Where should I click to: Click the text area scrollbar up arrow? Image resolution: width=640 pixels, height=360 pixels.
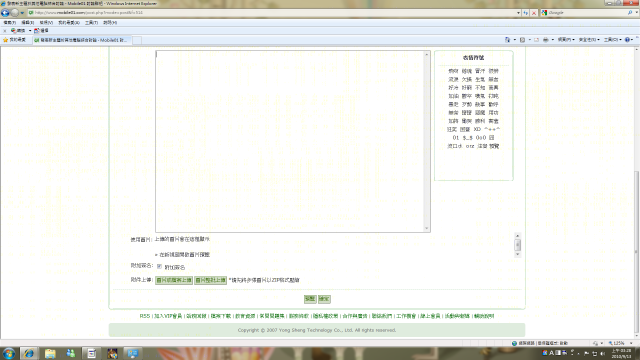(x=427, y=54)
